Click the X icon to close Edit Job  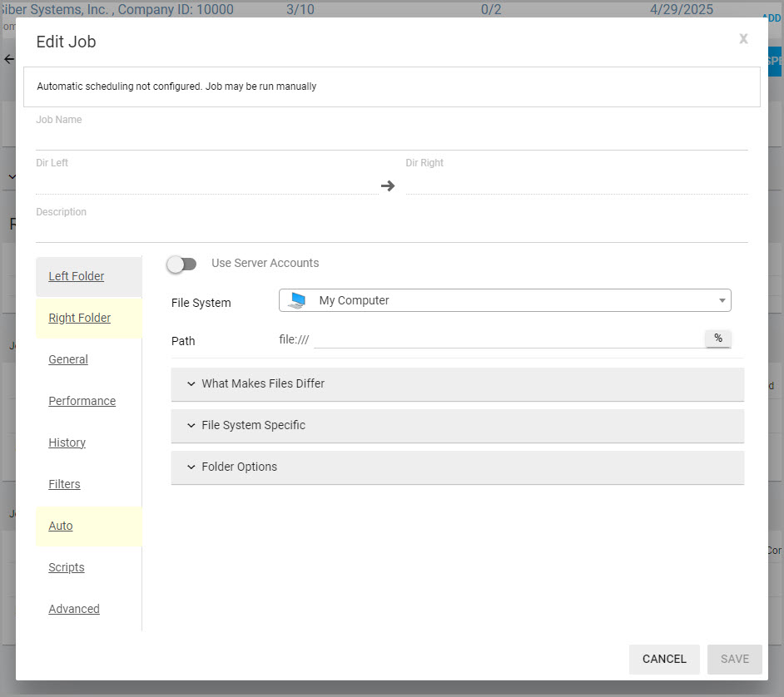(743, 39)
